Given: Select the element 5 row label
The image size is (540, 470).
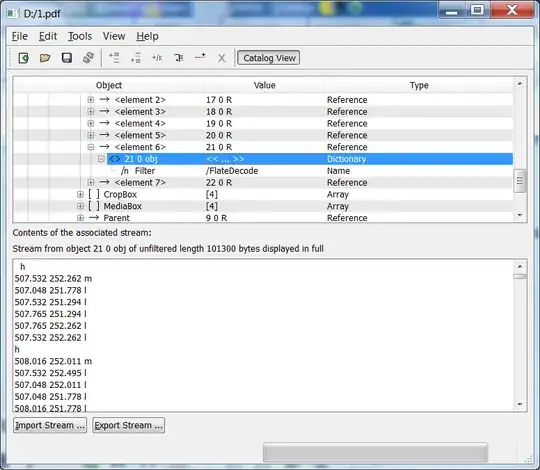Looking at the screenshot, I should click(140, 135).
